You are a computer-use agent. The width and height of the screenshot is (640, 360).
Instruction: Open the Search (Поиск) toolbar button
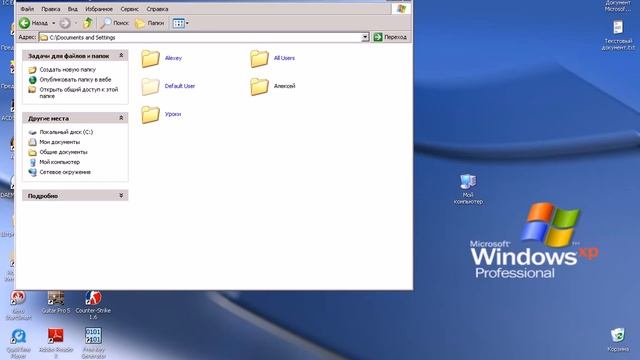point(115,23)
